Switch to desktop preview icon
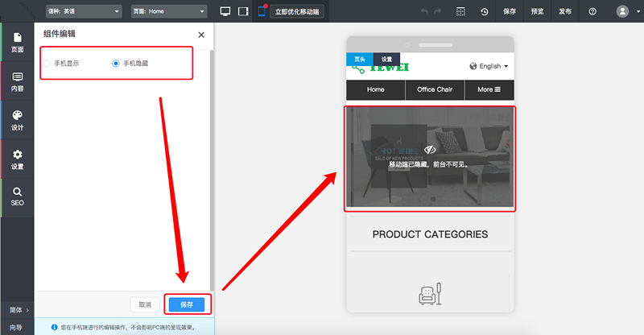The image size is (644, 335). click(225, 11)
